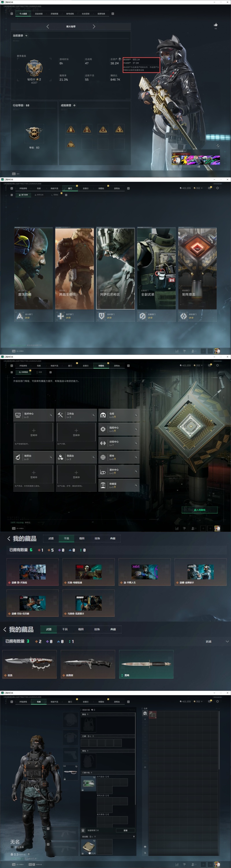Select the 个人信息 tab on the profile screen

point(23,14)
